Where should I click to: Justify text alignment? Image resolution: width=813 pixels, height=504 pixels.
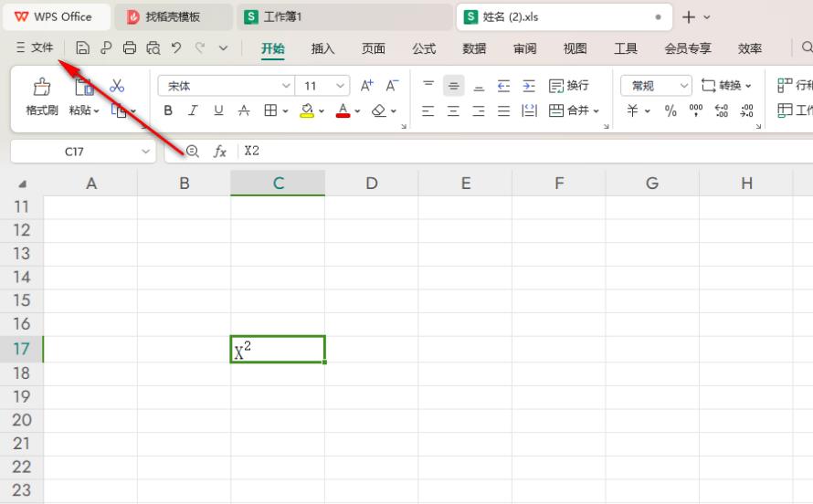coord(503,110)
